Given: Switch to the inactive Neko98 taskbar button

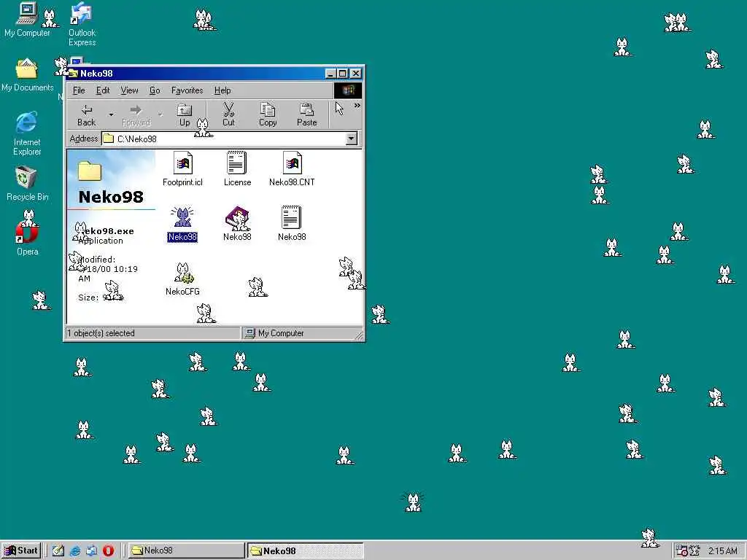Looking at the screenshot, I should [x=186, y=551].
